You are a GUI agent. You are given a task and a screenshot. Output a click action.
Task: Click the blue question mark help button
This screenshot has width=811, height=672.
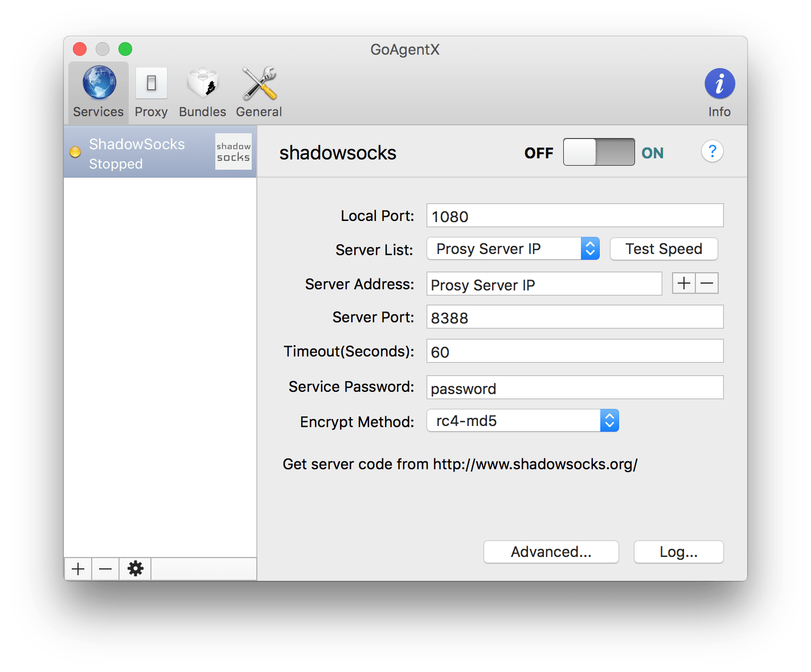pos(712,151)
